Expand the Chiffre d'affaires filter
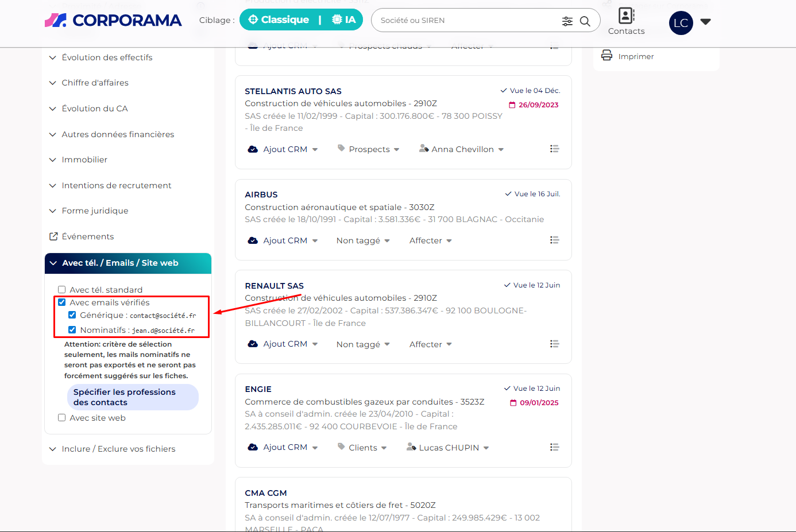This screenshot has width=796, height=532. [95, 83]
